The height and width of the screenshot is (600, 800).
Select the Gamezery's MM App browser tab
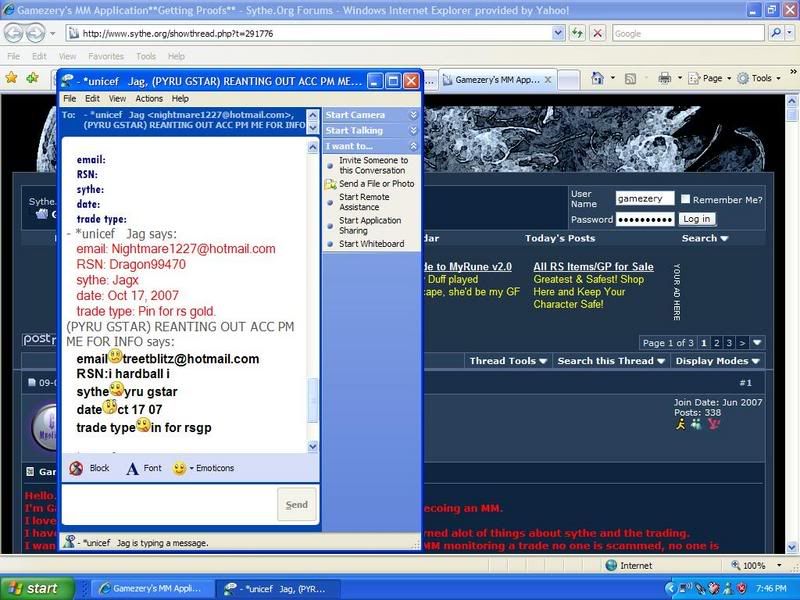tap(496, 80)
